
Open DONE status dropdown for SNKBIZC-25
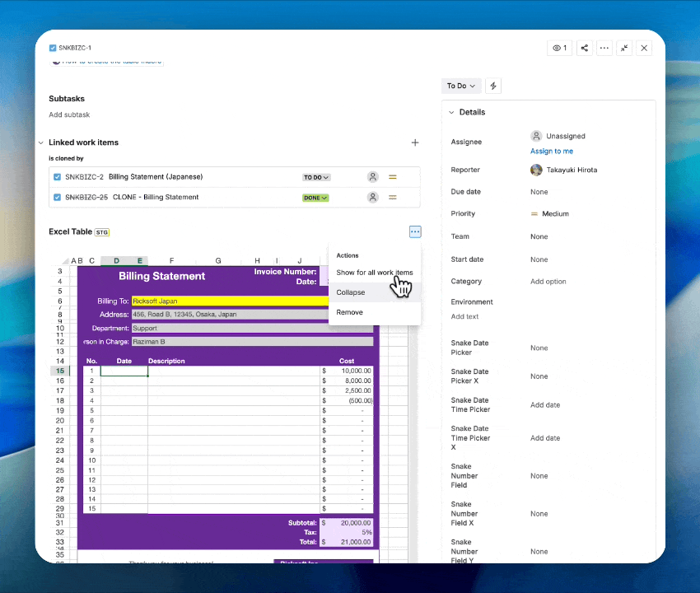[x=315, y=198]
